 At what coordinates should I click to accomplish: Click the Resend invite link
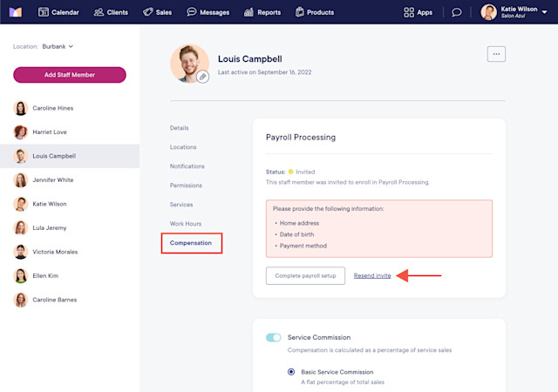point(372,275)
